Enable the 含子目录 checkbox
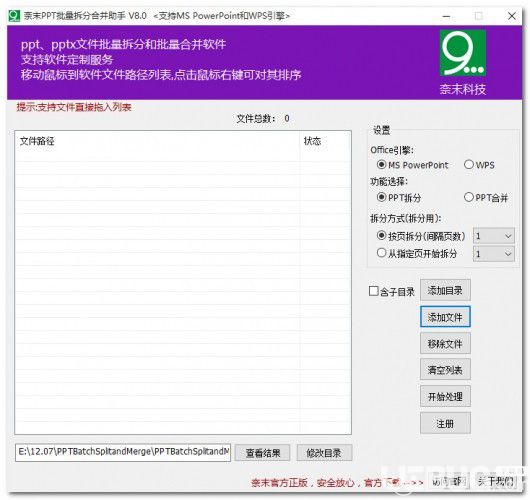This screenshot has height=500, width=530. [392, 291]
